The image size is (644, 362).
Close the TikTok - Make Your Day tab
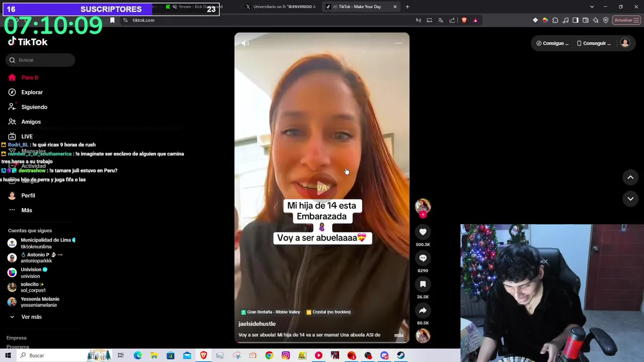click(395, 7)
